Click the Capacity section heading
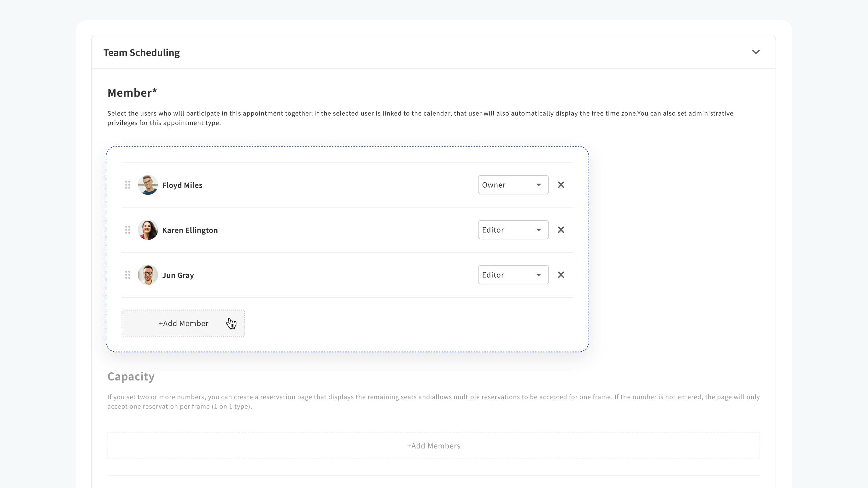The image size is (868, 488). 131,377
